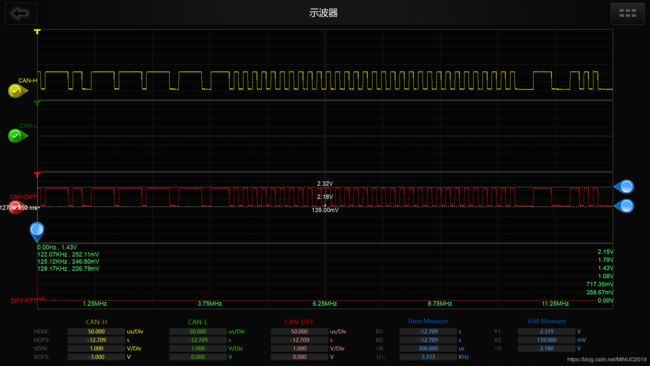Click the CAN-H waveform label
This screenshot has height=366, width=650.
27,80
